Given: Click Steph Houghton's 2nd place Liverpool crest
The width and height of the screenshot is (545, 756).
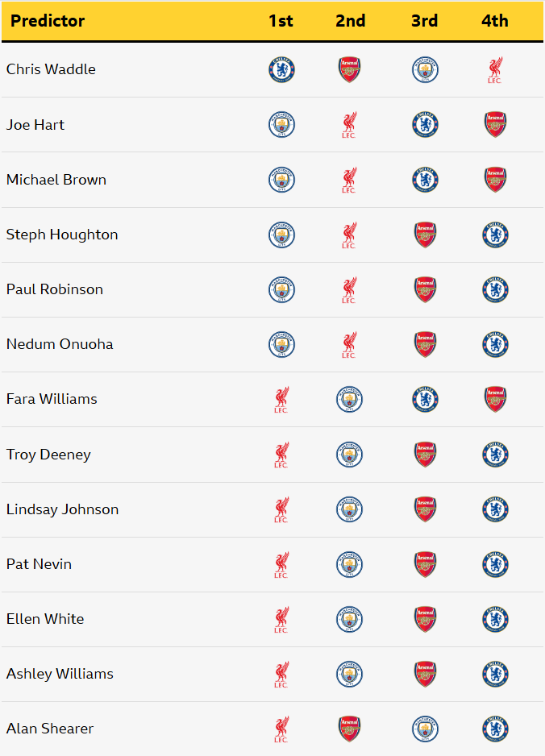Looking at the screenshot, I should click(x=349, y=235).
